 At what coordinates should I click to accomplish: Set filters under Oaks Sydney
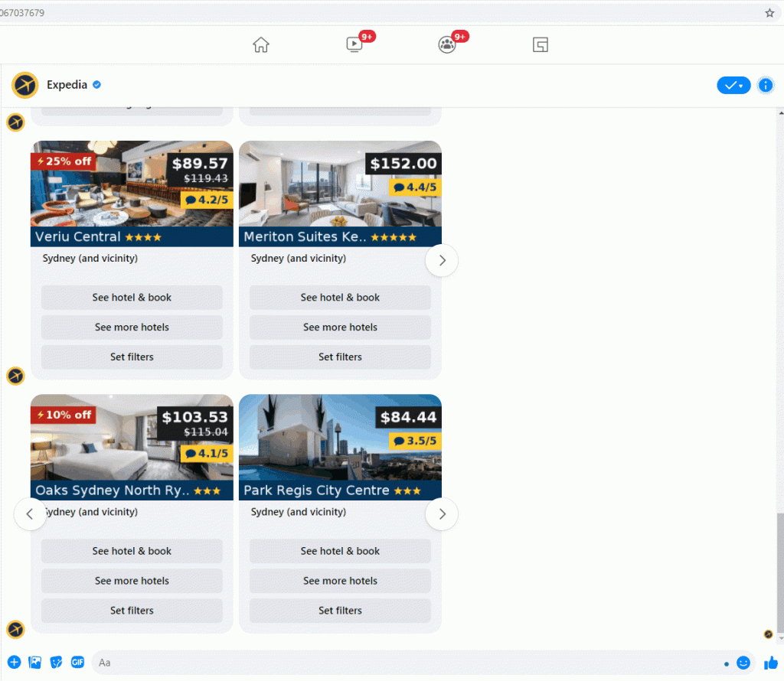(132, 611)
